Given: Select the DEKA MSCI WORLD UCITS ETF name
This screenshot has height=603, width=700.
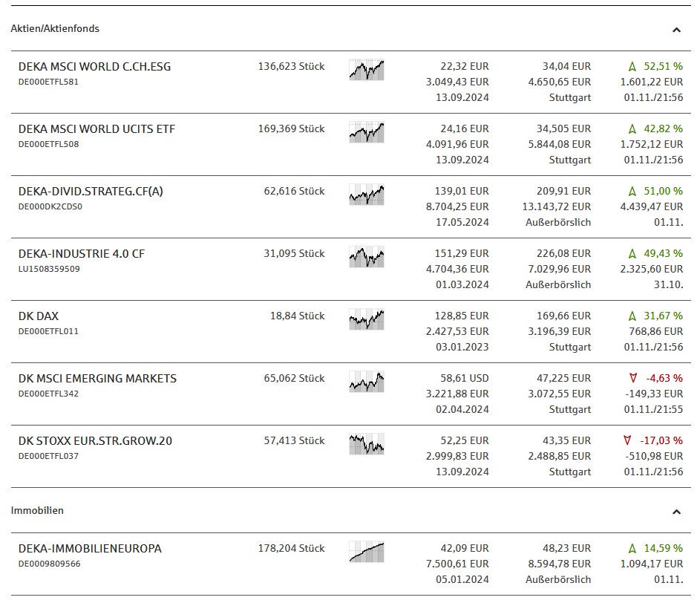Looking at the screenshot, I should click(97, 129).
